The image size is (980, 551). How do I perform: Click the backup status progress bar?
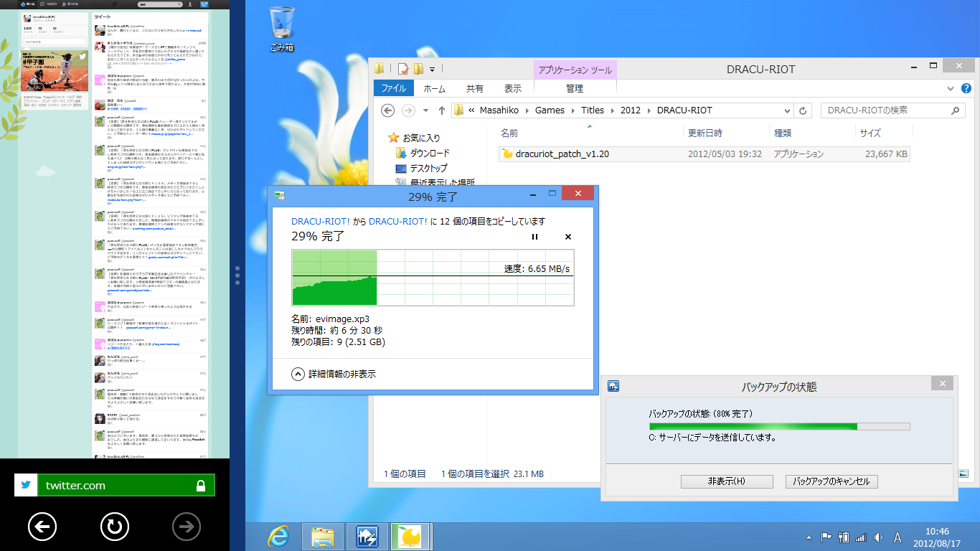tap(779, 426)
